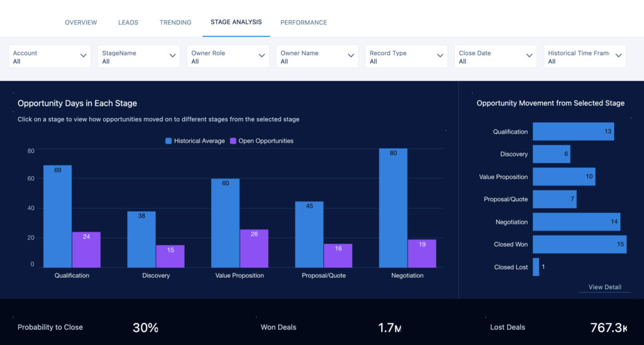This screenshot has width=644, height=345.
Task: Switch to the Leads tab
Action: pyautogui.click(x=128, y=23)
